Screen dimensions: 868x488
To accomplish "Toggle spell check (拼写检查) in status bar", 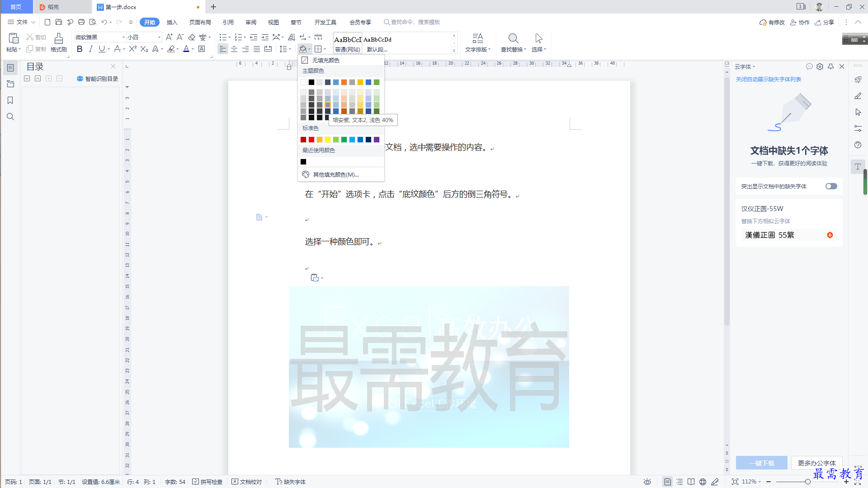I will [x=208, y=482].
